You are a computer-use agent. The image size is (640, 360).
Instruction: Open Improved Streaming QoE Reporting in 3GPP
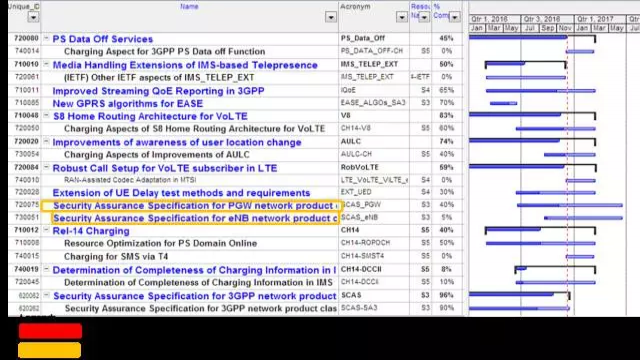click(158, 91)
